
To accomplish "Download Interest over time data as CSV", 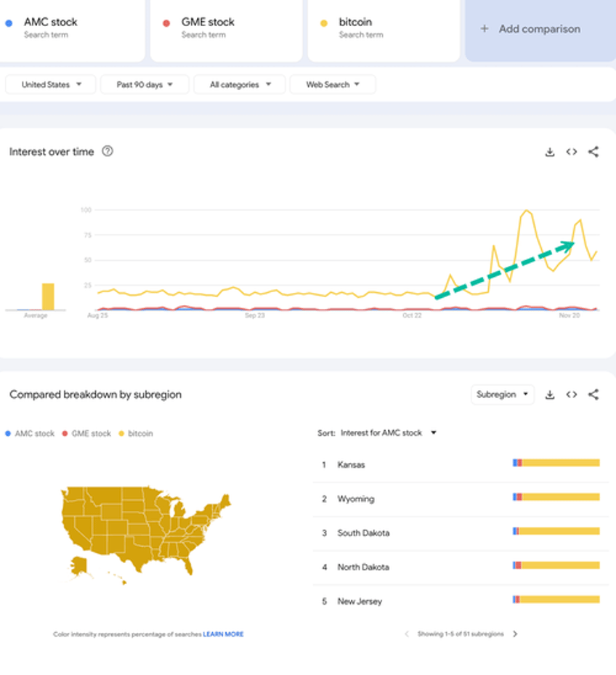I will (x=550, y=152).
